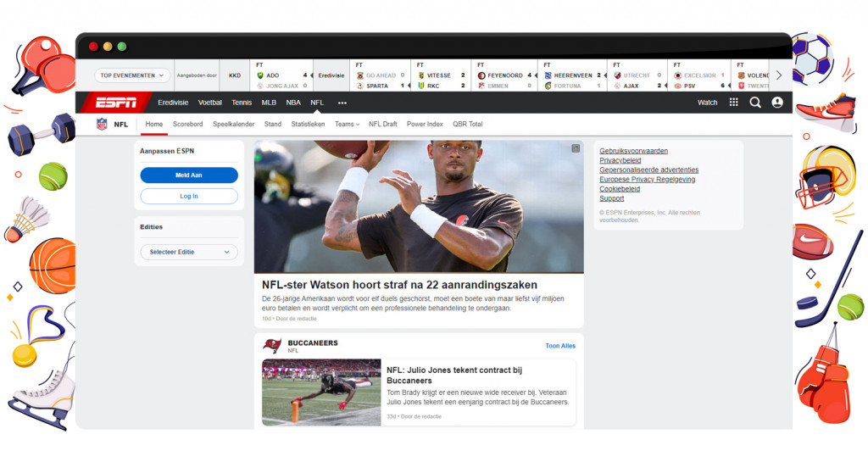This screenshot has width=868, height=462.
Task: Select the Eredivisie league tab in scoreboard
Action: point(331,75)
